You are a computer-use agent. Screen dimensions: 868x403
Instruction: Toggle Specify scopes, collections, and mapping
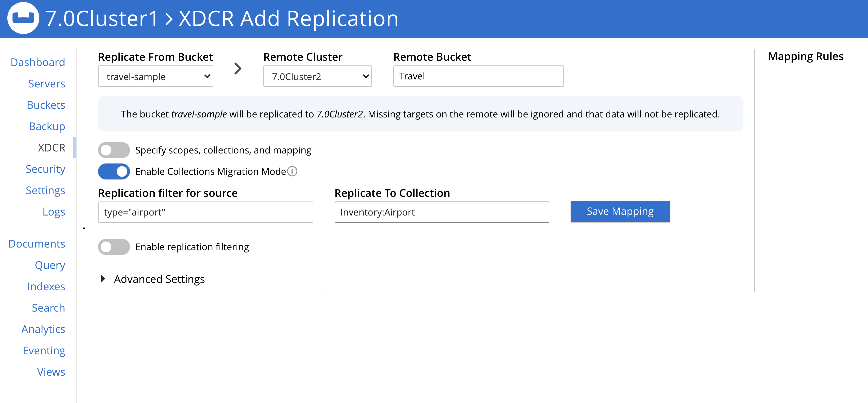click(x=114, y=150)
